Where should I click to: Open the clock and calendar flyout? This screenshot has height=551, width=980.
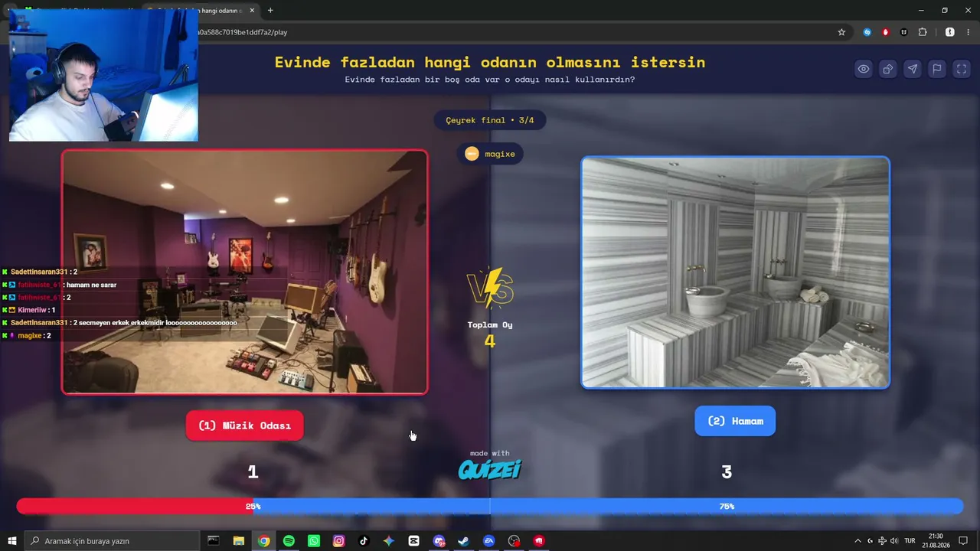pyautogui.click(x=936, y=541)
